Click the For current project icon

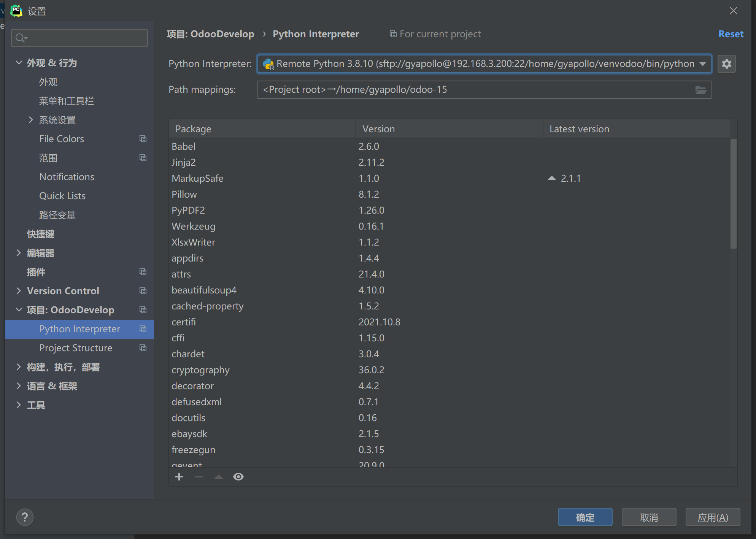click(393, 34)
